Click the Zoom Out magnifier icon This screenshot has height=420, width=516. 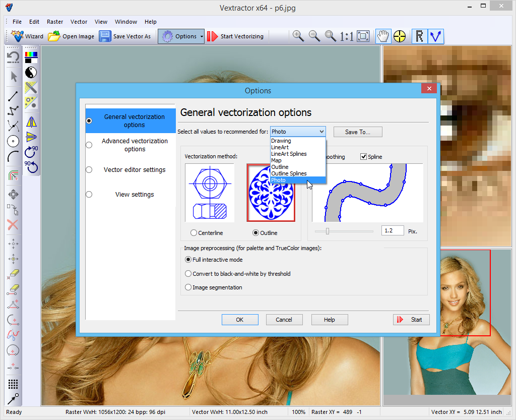(314, 36)
